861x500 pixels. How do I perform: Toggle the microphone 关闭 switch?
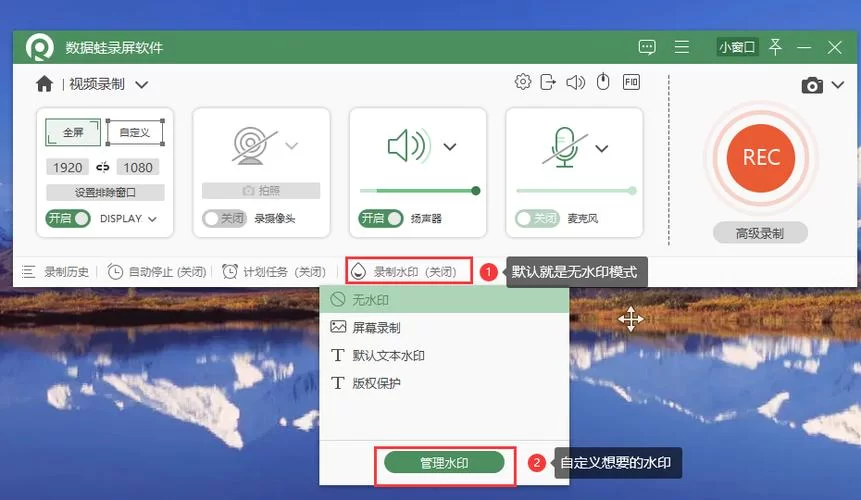538,218
